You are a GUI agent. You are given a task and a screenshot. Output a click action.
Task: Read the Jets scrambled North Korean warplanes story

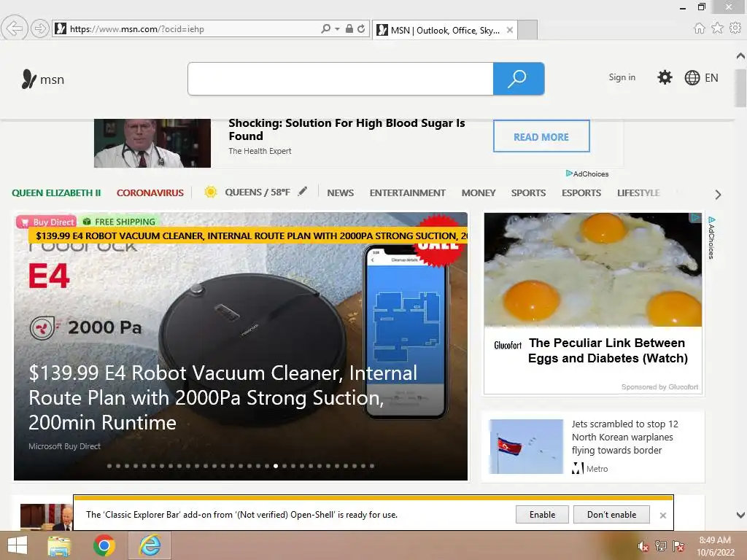(x=624, y=437)
